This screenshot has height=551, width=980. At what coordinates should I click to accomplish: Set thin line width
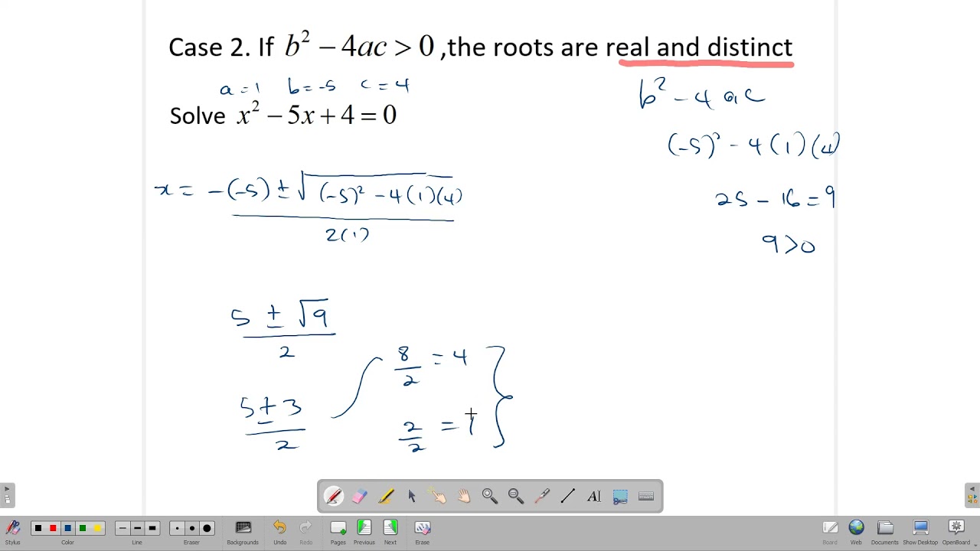[x=122, y=528]
